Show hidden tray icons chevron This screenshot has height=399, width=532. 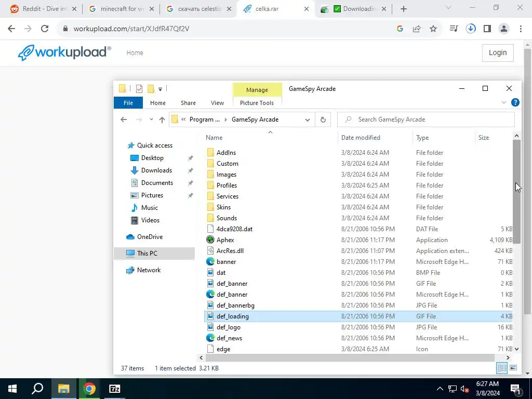[440, 389]
